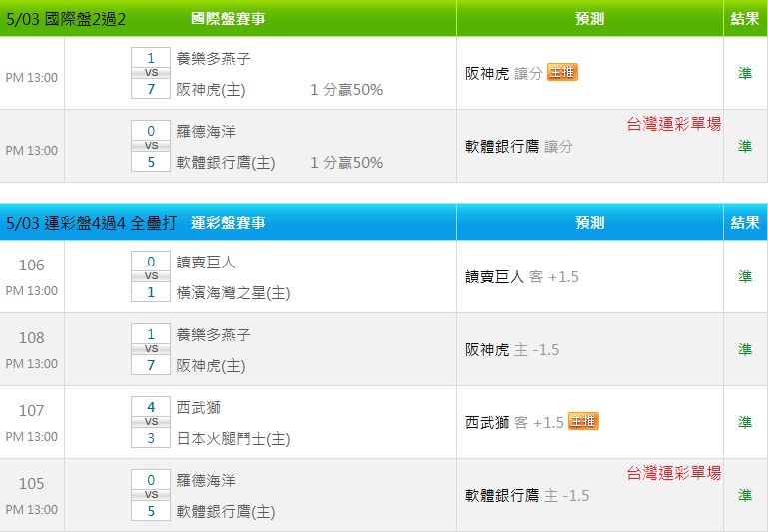Click the 讀賣巨人 客 +1.5 prediction
The width and height of the screenshot is (768, 532).
[x=522, y=277]
